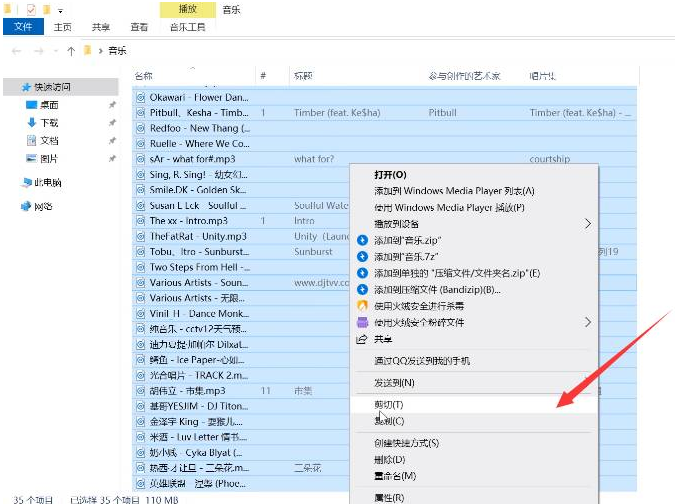Click music icon of The xx - Intro.mp3
Screen dimensions: 675x504
(x=140, y=221)
